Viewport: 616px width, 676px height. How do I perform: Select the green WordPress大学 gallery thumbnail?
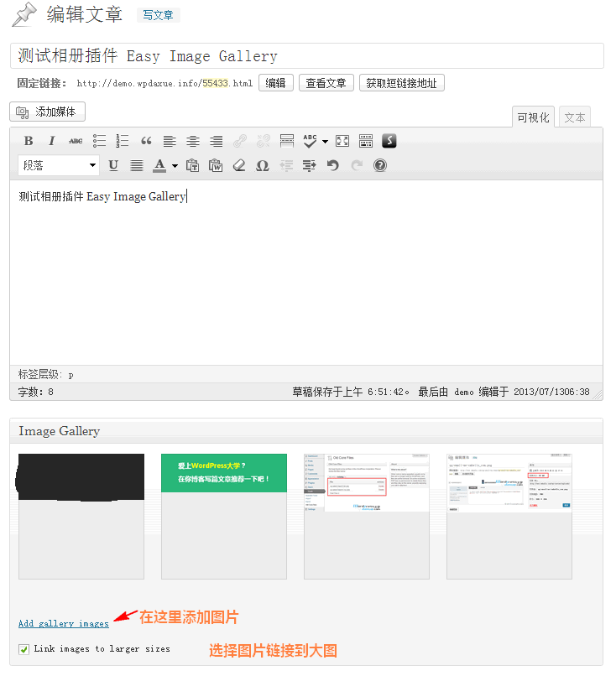click(224, 516)
